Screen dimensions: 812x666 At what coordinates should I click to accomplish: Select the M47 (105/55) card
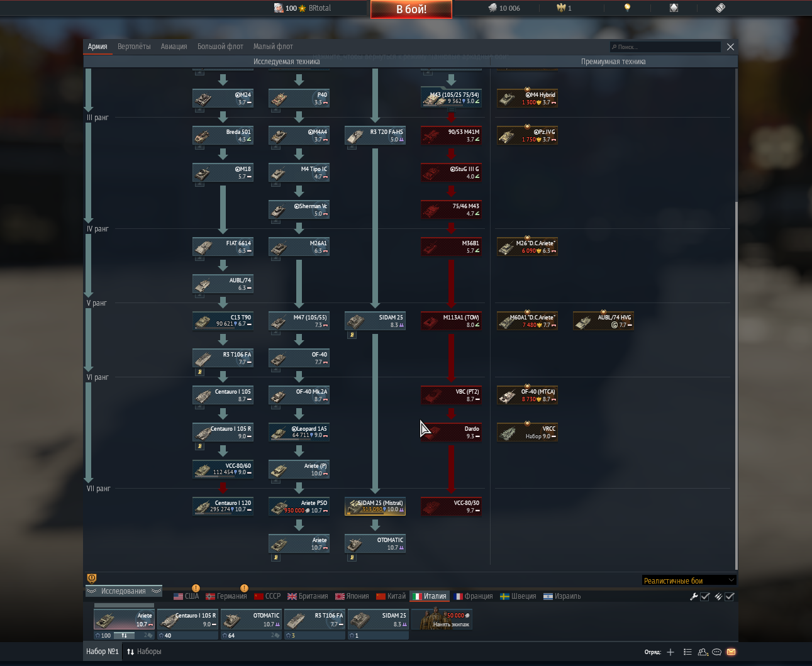coord(299,321)
